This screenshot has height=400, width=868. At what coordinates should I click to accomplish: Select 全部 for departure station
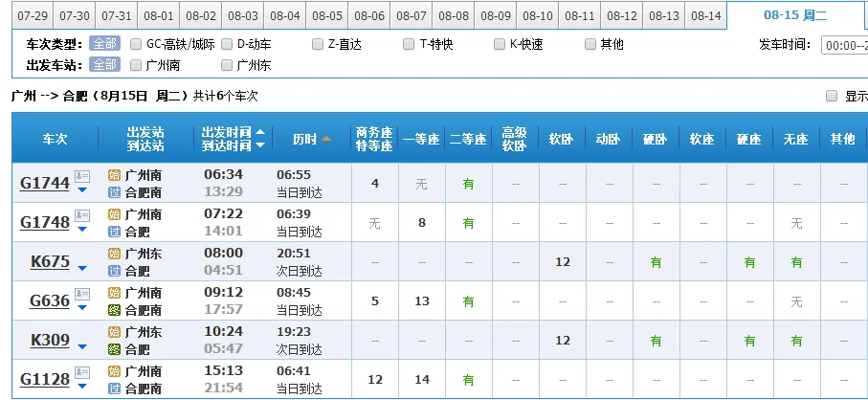(104, 65)
